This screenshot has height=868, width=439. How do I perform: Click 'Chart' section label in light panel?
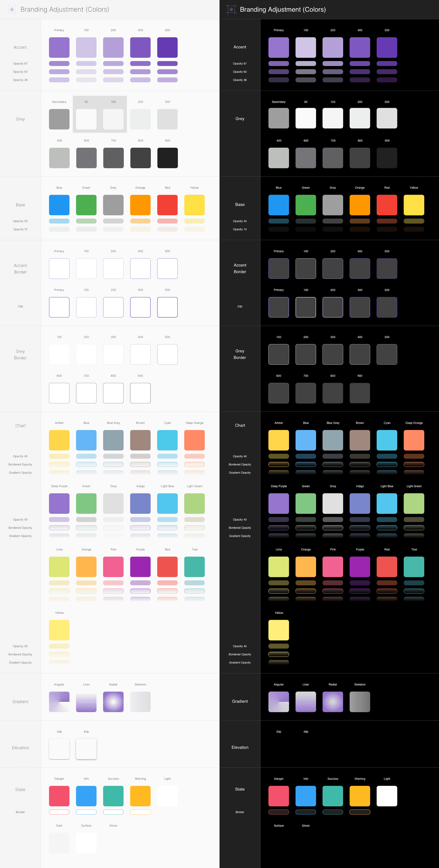point(20,426)
